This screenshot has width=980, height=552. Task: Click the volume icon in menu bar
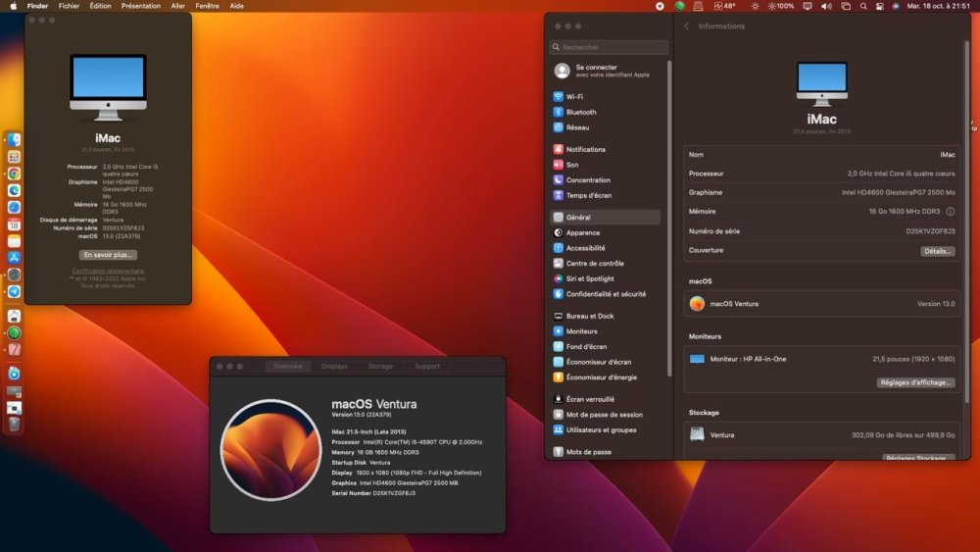click(x=826, y=6)
